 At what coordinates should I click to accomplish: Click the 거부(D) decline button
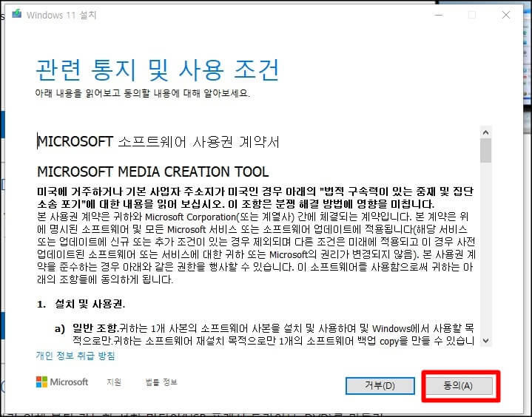pos(380,386)
